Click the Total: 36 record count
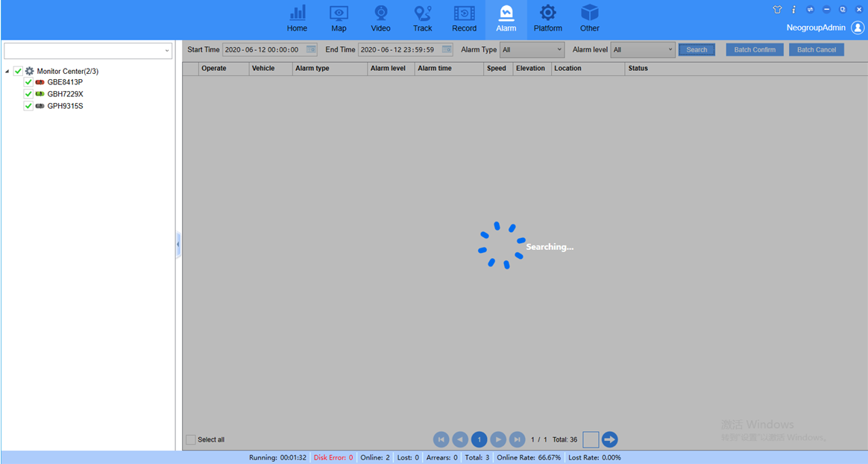Image resolution: width=868 pixels, height=464 pixels. tap(564, 439)
